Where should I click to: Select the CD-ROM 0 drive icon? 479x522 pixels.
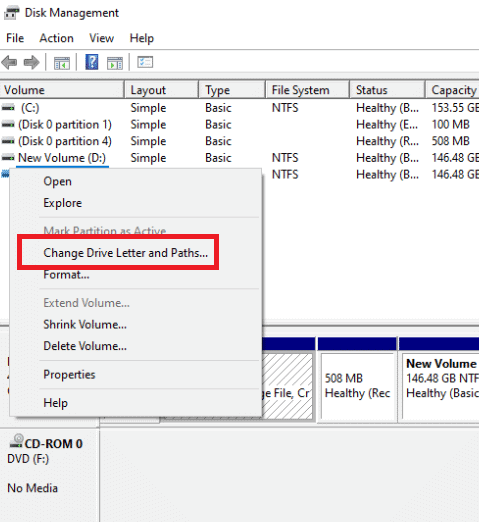click(x=16, y=441)
